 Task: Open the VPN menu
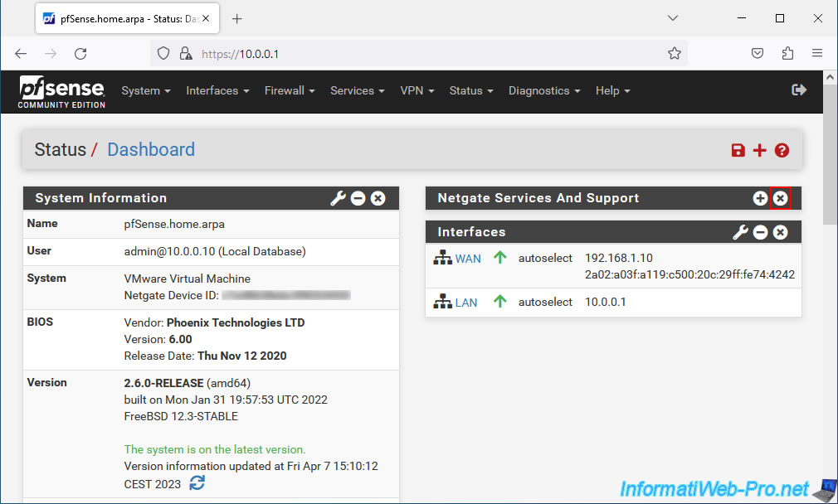[x=417, y=90]
